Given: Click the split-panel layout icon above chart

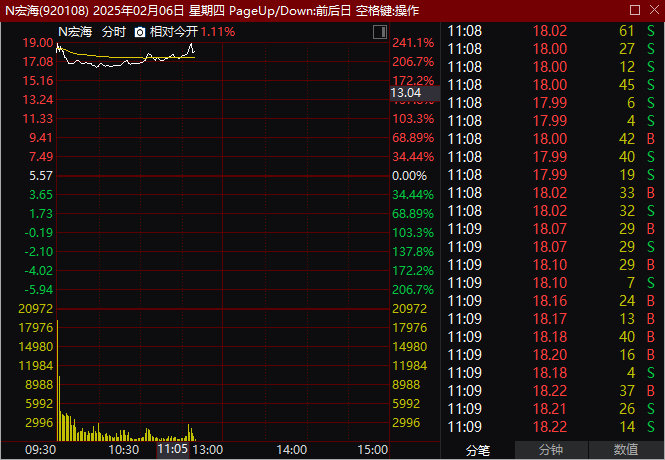Looking at the screenshot, I should pyautogui.click(x=378, y=33).
